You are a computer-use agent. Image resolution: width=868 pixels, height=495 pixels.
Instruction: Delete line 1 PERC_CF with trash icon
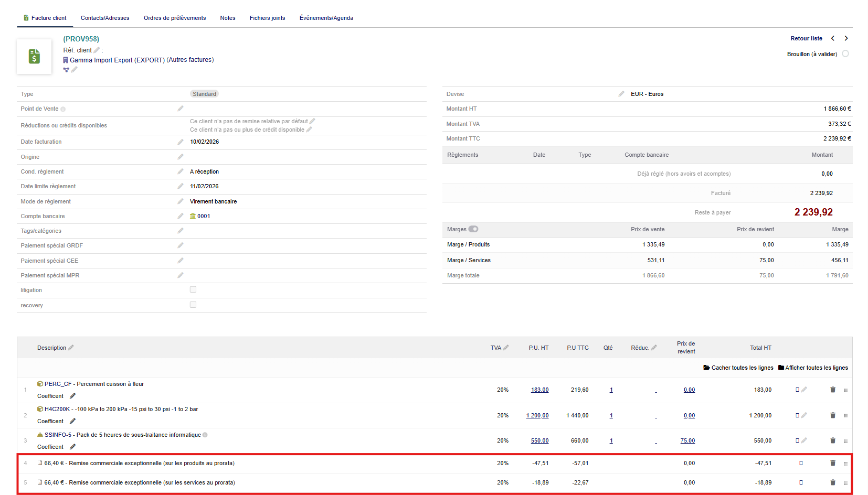[832, 390]
